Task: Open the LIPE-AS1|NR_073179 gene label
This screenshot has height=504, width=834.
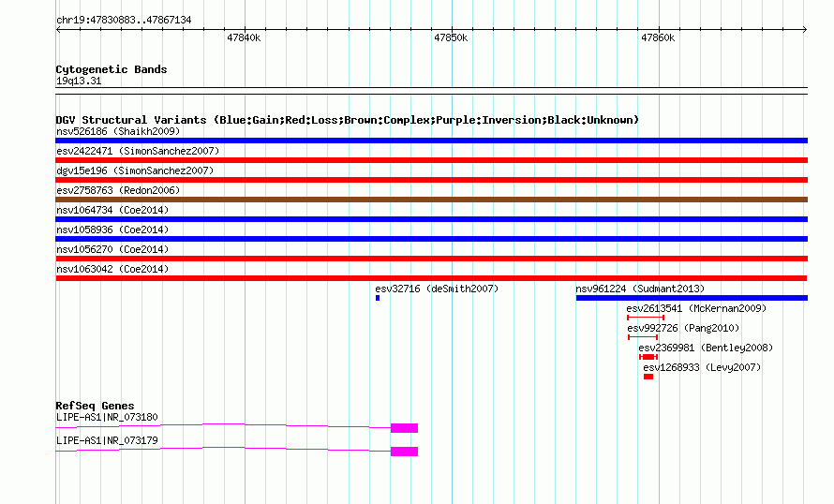Action: 107,440
